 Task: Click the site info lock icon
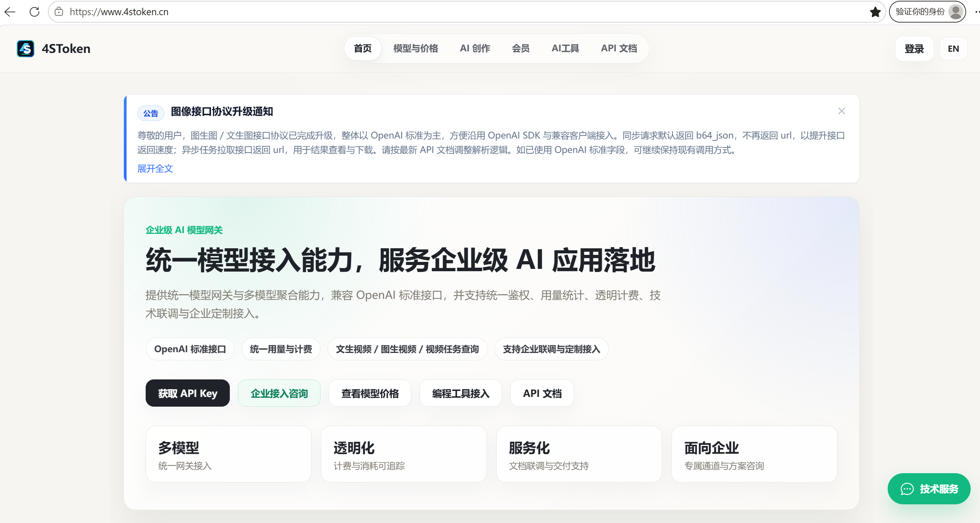pos(59,12)
